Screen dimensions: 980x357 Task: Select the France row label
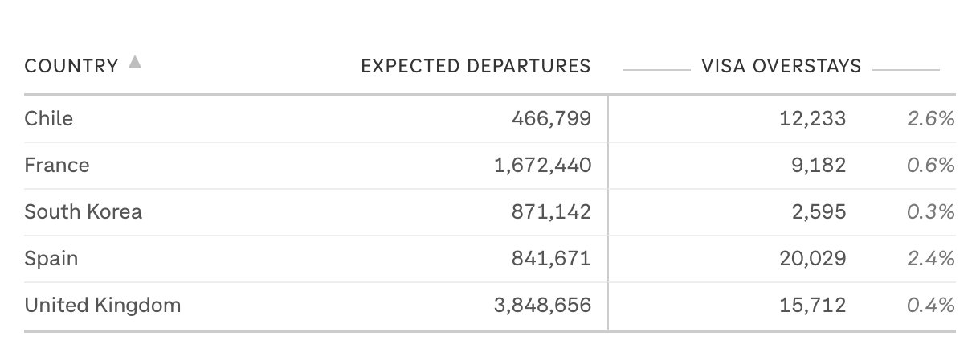57,166
